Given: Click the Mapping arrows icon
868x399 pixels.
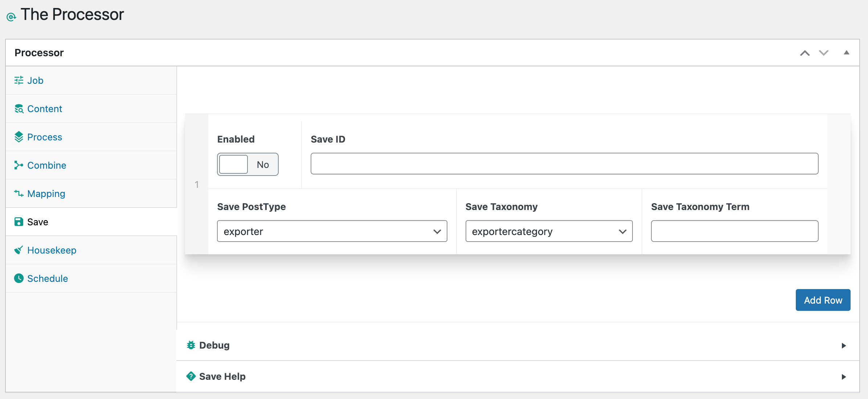Looking at the screenshot, I should click(x=19, y=193).
